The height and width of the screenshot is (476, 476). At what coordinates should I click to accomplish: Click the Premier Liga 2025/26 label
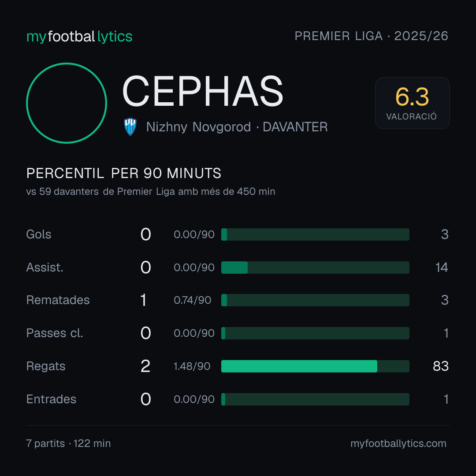(371, 36)
